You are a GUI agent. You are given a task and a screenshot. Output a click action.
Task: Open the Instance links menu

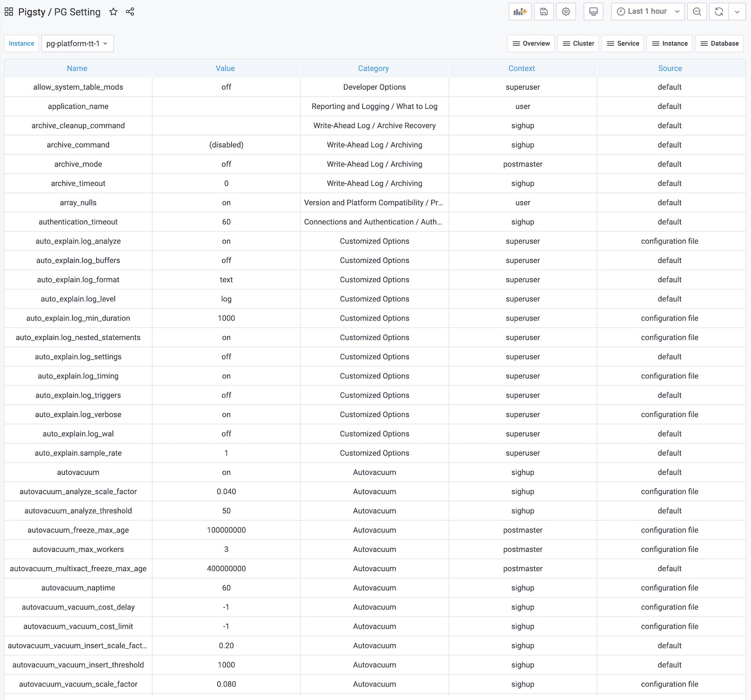670,44
